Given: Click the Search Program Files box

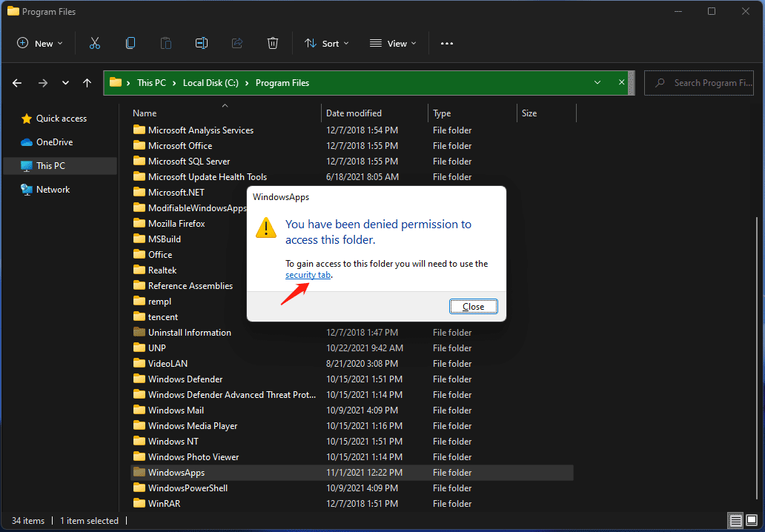Looking at the screenshot, I should point(704,83).
